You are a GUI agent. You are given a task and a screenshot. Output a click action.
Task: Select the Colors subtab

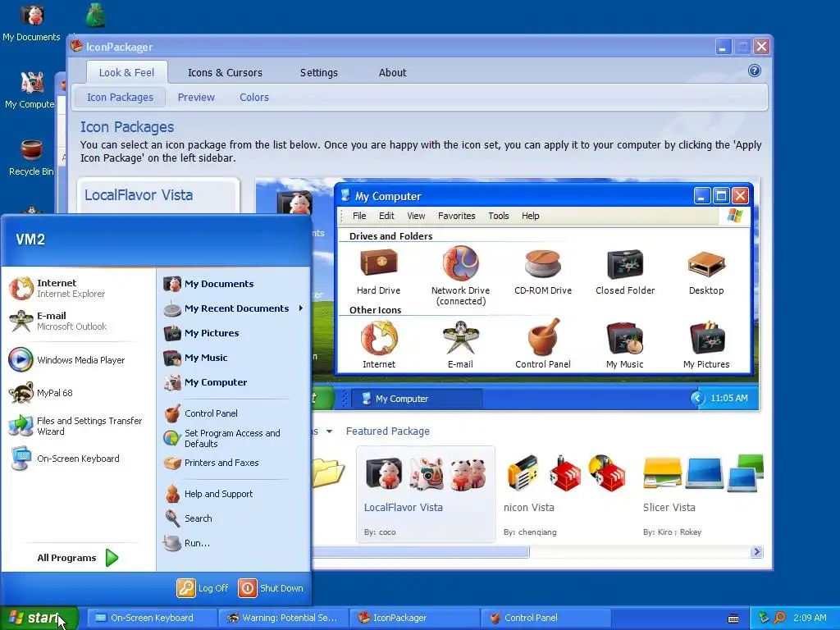[254, 97]
